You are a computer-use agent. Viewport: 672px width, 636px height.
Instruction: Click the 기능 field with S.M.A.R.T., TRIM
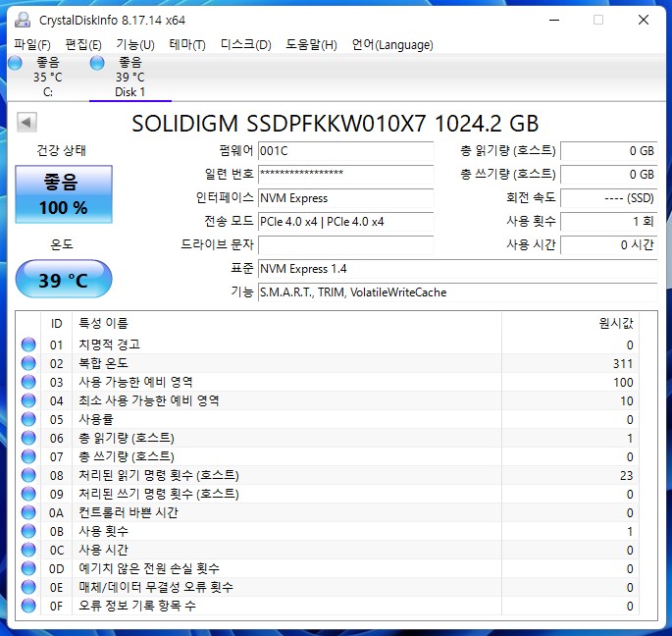[457, 292]
